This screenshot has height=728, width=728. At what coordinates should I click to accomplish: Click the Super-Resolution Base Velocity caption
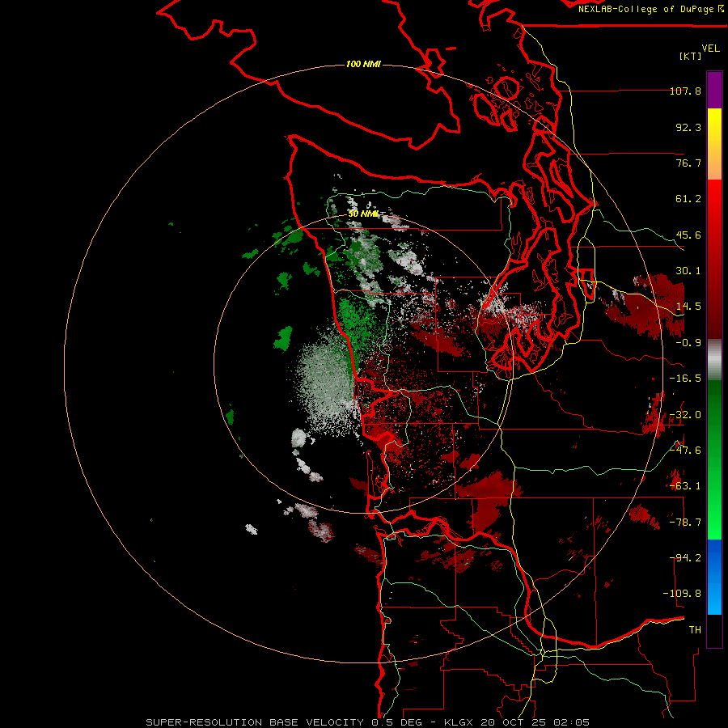tap(368, 722)
